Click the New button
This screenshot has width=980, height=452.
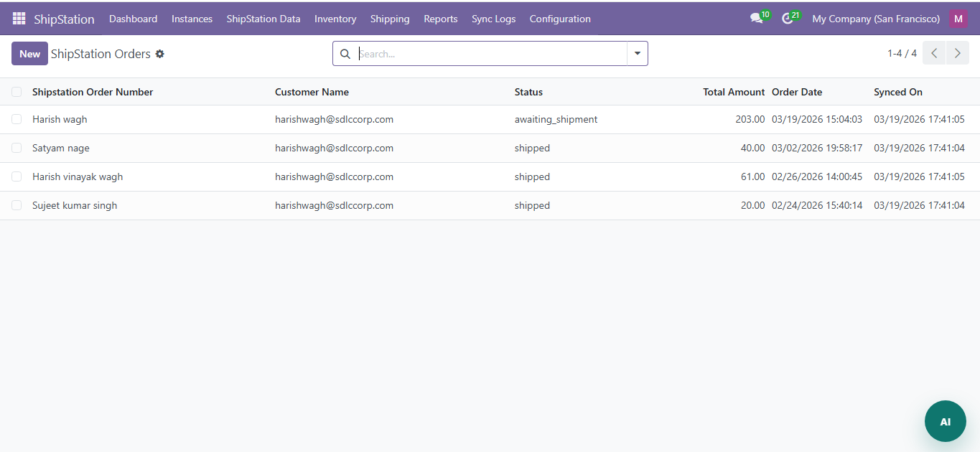click(x=29, y=54)
